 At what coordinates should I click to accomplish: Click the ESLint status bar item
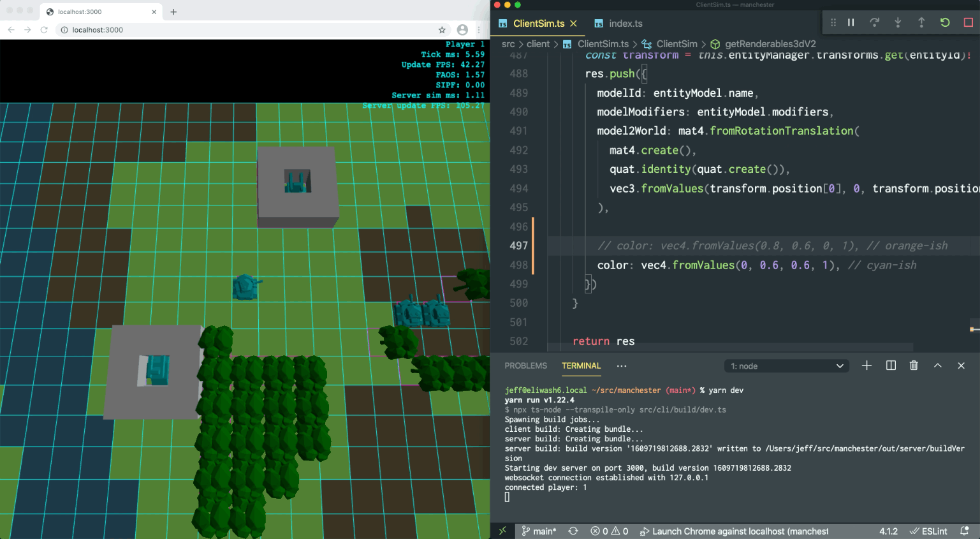[x=928, y=531]
